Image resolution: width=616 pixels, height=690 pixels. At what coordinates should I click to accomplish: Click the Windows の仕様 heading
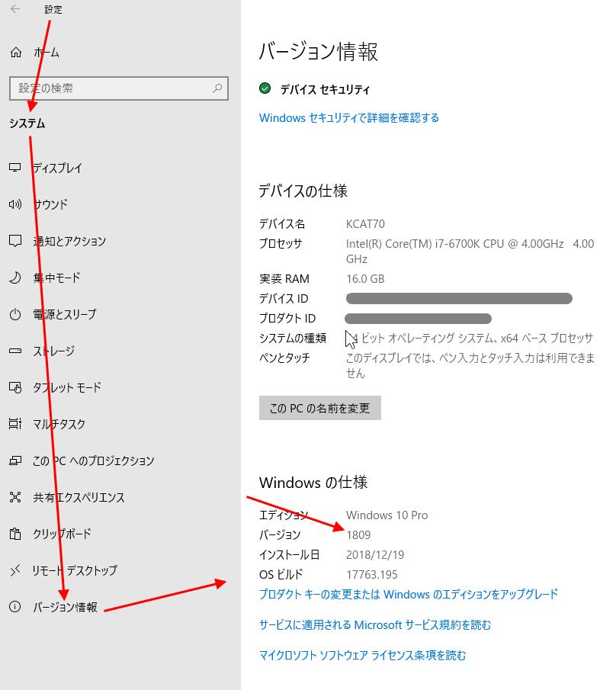313,483
